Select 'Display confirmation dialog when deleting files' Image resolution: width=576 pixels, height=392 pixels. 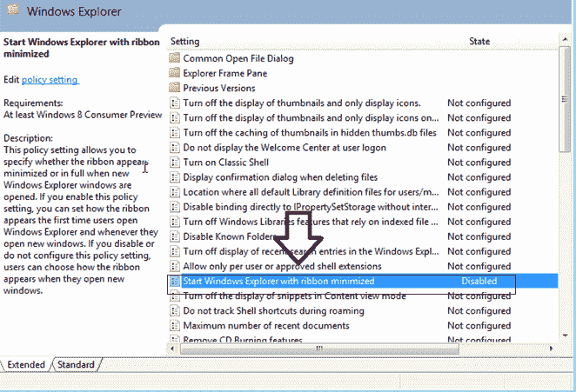(x=280, y=177)
